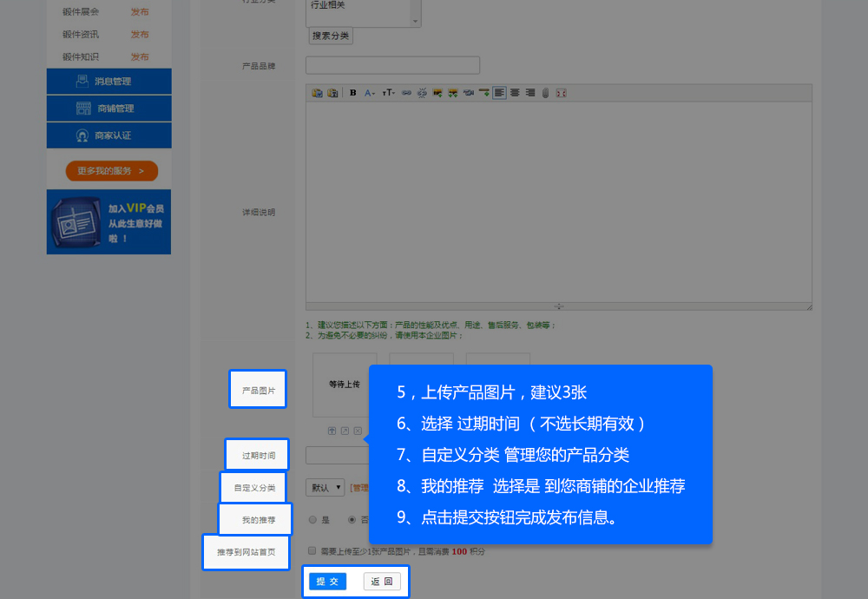Open the font color dropdown in editor
Viewport: 868px width, 599px height.
[370, 93]
